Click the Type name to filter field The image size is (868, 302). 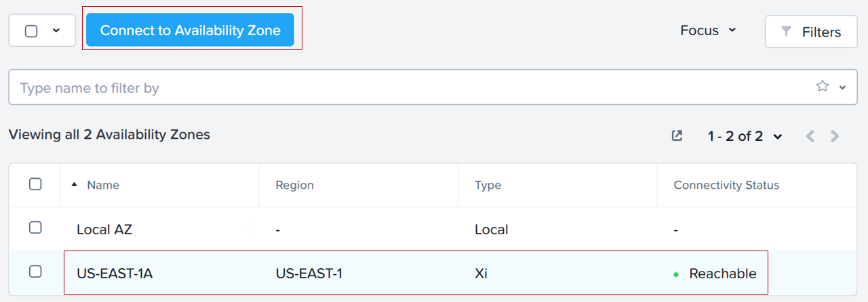point(407,87)
